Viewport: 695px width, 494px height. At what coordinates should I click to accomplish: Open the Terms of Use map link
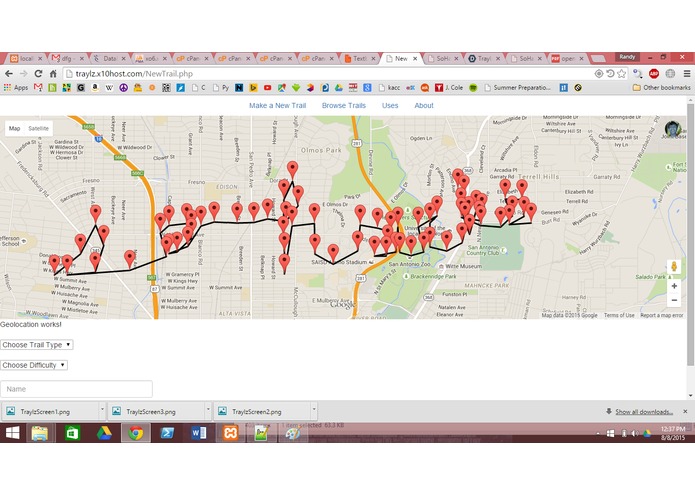coord(619,315)
